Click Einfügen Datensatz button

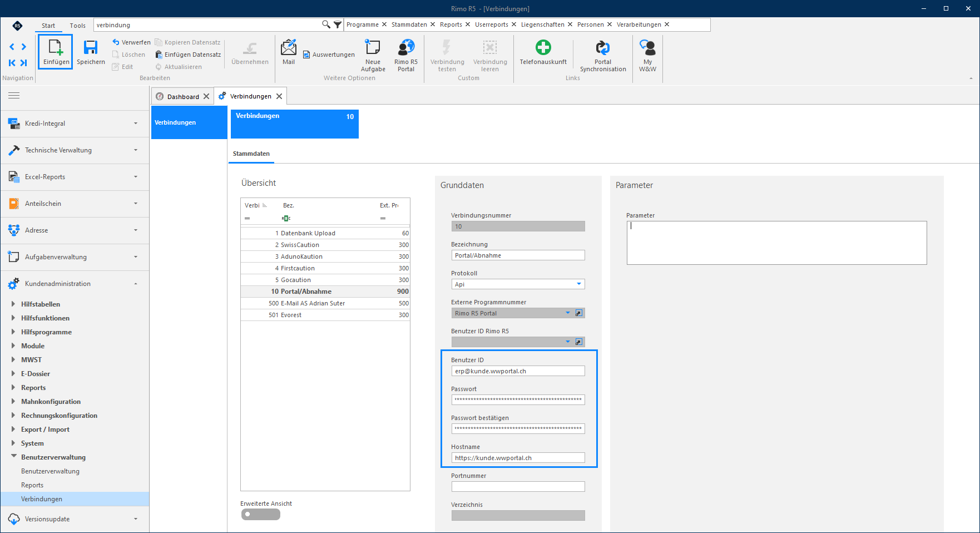tap(188, 55)
